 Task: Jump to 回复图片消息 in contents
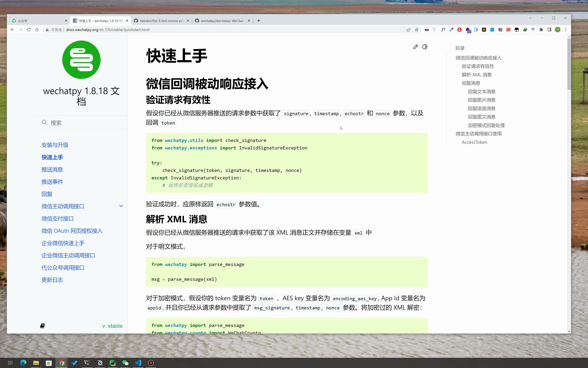481,100
